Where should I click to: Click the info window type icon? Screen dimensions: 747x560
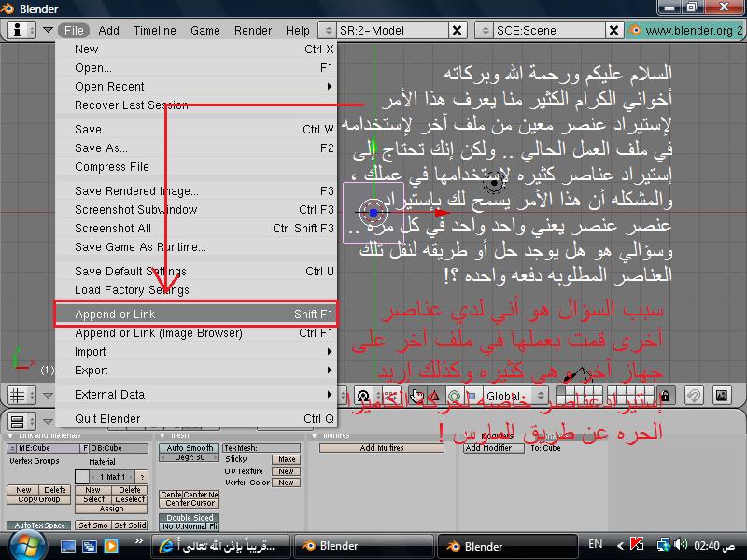click(x=21, y=30)
